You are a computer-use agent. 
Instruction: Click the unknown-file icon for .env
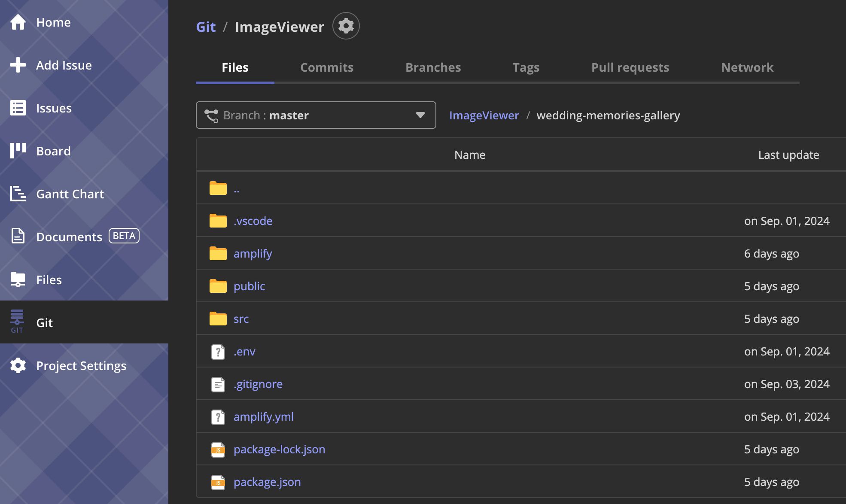pyautogui.click(x=218, y=352)
